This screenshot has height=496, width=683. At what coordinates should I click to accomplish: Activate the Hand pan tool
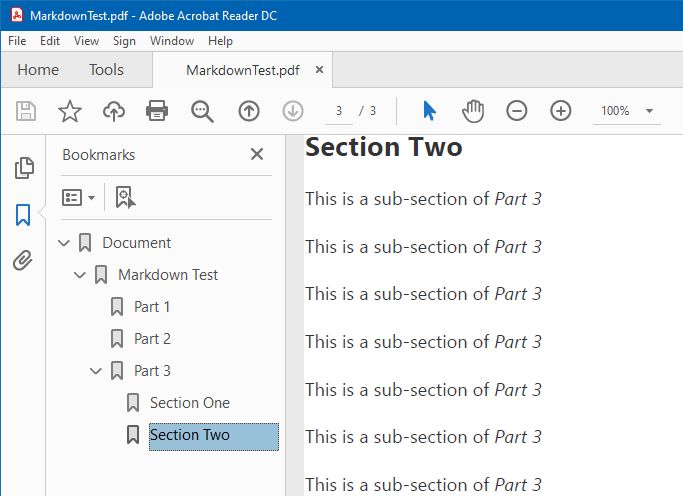(473, 111)
